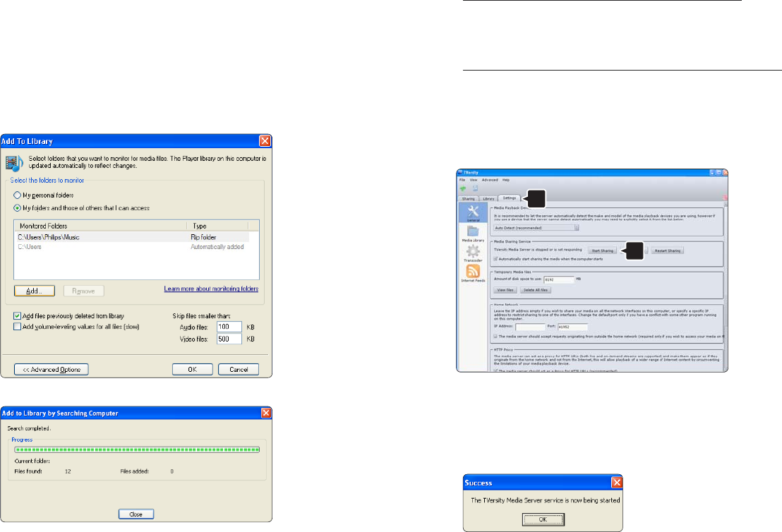Click View files button under Temporary Media files
The height and width of the screenshot is (532, 782).
coord(505,290)
